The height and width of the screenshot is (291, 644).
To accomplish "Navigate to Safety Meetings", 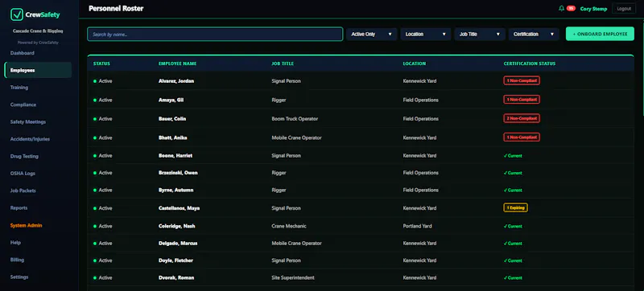I will click(28, 121).
